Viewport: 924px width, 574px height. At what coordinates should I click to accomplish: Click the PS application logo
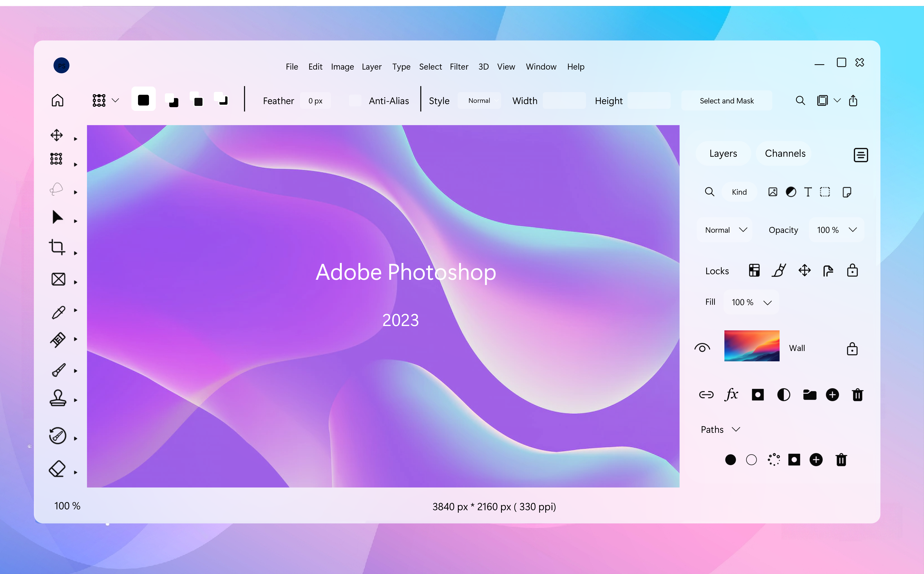click(x=61, y=65)
